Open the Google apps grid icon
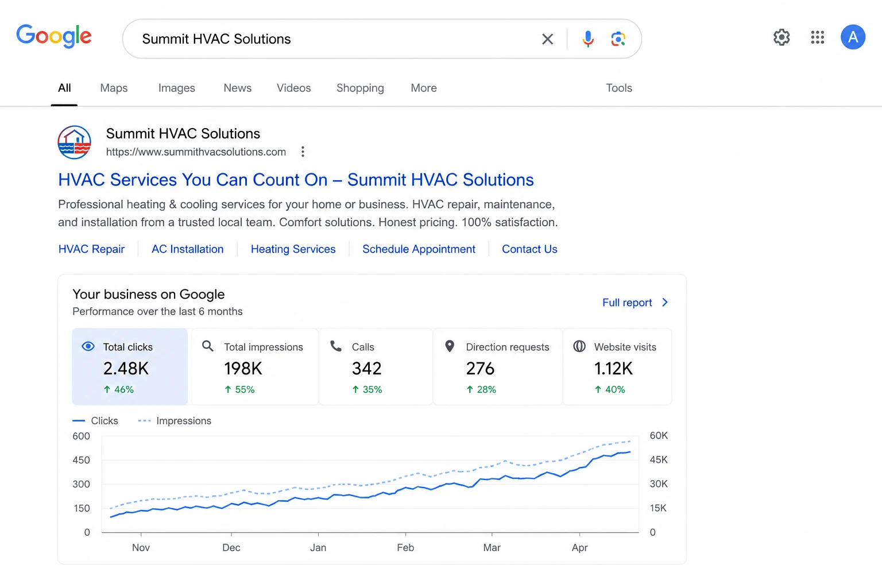 point(817,37)
